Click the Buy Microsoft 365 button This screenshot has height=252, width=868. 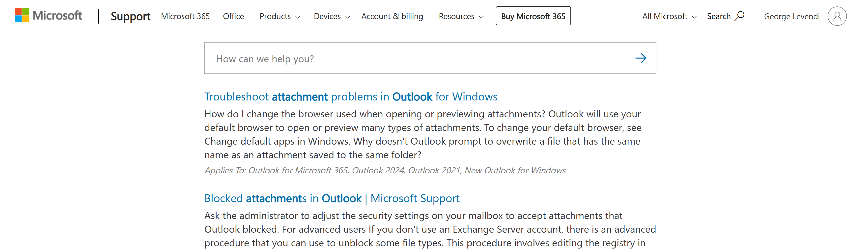(x=533, y=16)
